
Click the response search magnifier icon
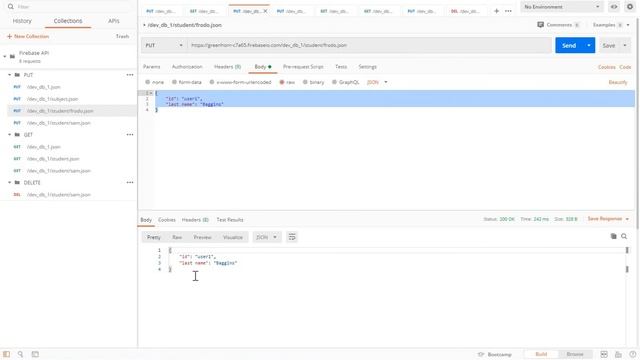(x=624, y=236)
